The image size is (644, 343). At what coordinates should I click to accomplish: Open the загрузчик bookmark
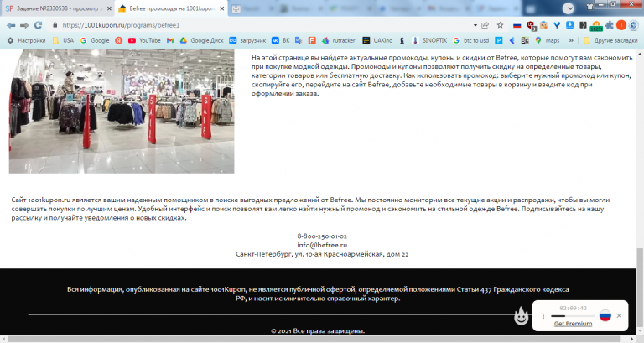pos(247,40)
